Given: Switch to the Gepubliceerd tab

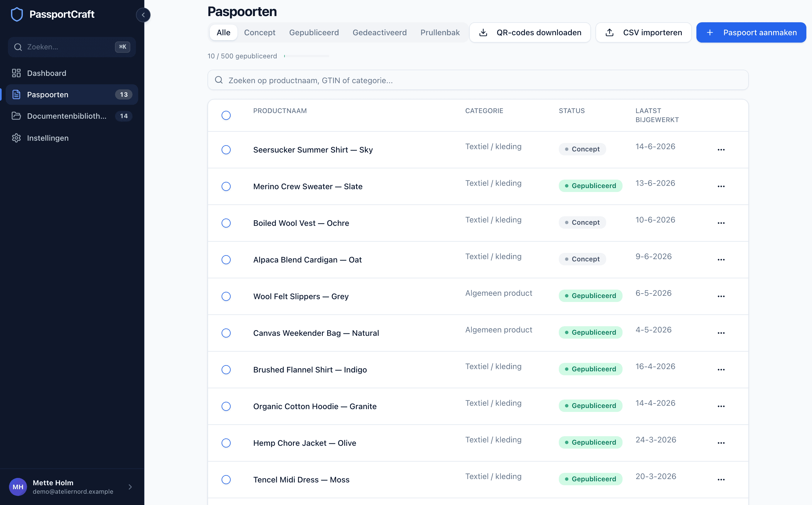Looking at the screenshot, I should (314, 32).
